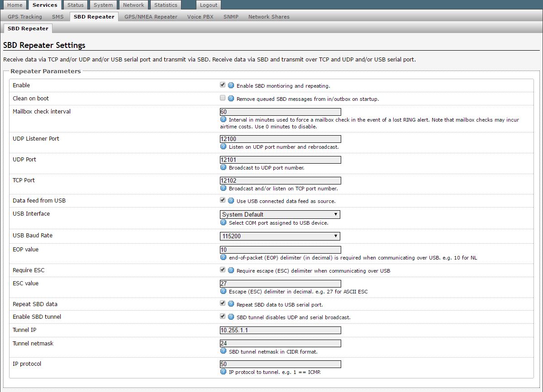This screenshot has width=543, height=392.
Task: Open the Statistics menu tab
Action: pyautogui.click(x=166, y=5)
